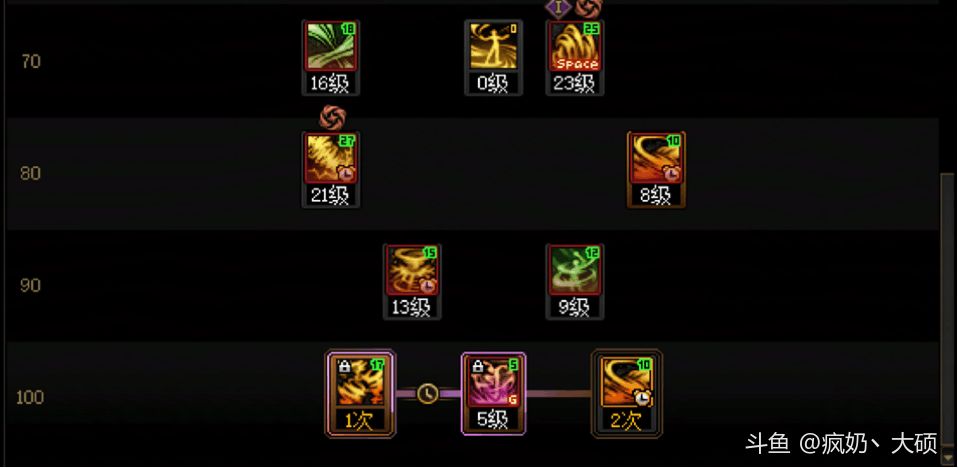Click the orange swirl skill at 8级

(x=656, y=158)
